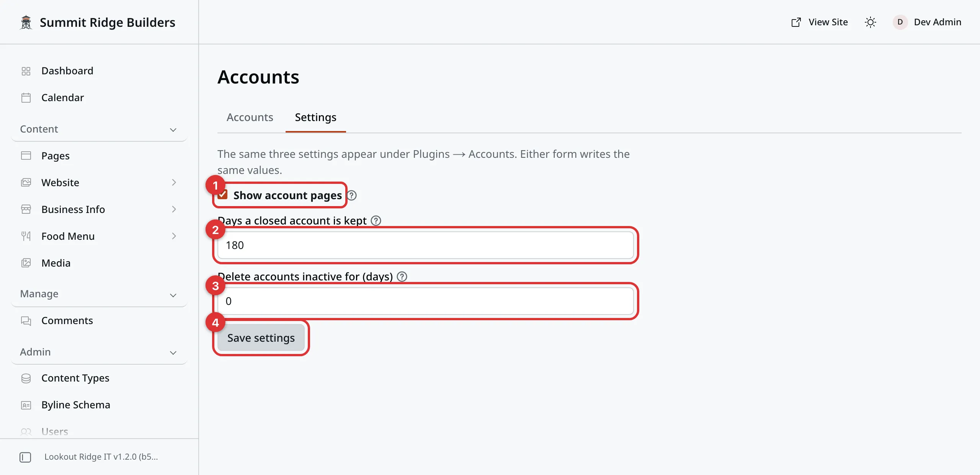Open the View Site link
The height and width of the screenshot is (475, 980).
[820, 22]
